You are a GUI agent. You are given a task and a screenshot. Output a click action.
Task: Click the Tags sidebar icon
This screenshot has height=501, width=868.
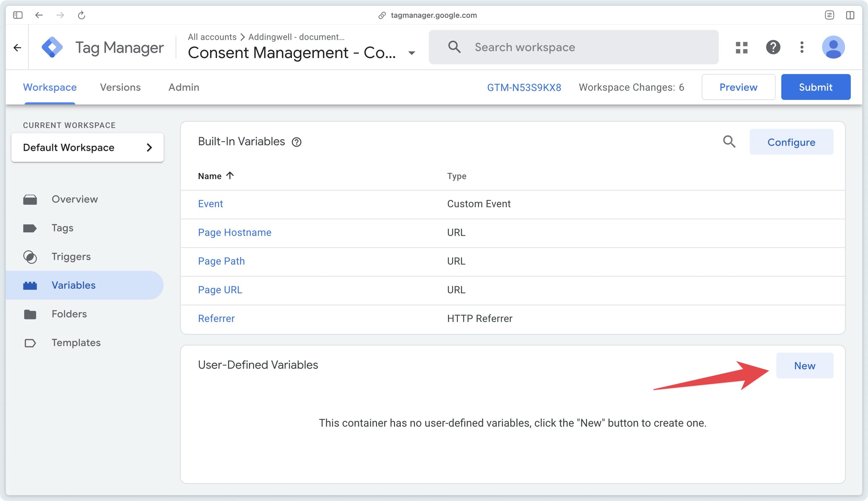coord(30,228)
